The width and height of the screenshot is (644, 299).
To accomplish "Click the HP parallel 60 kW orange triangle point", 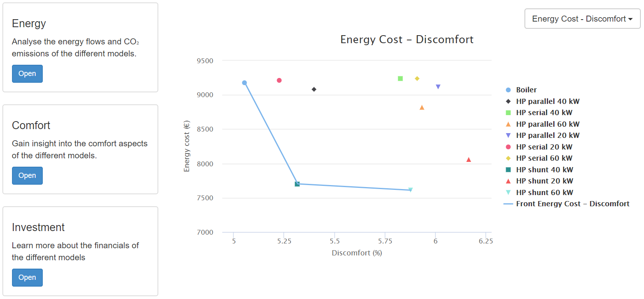I will pyautogui.click(x=422, y=108).
